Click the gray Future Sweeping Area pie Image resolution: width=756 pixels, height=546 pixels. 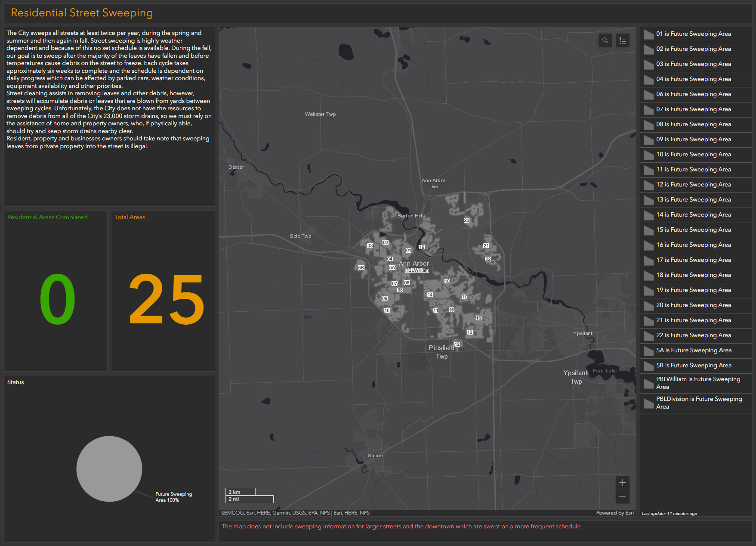(109, 469)
